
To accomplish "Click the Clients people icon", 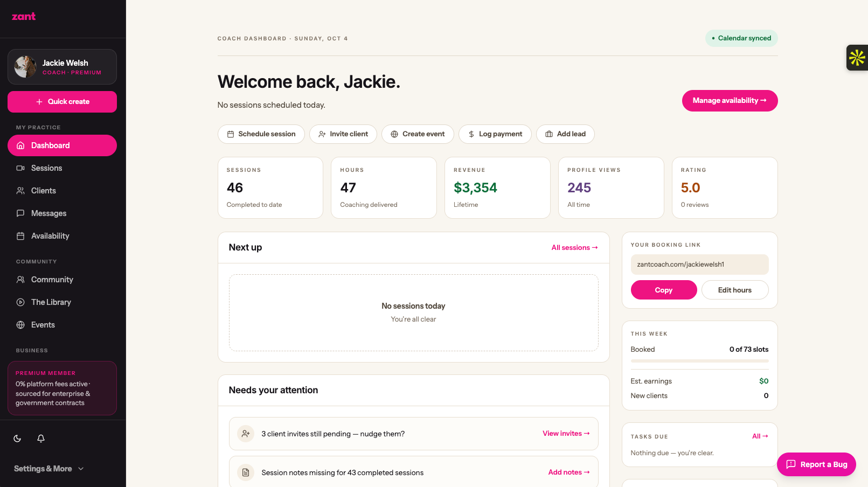I will (x=20, y=191).
